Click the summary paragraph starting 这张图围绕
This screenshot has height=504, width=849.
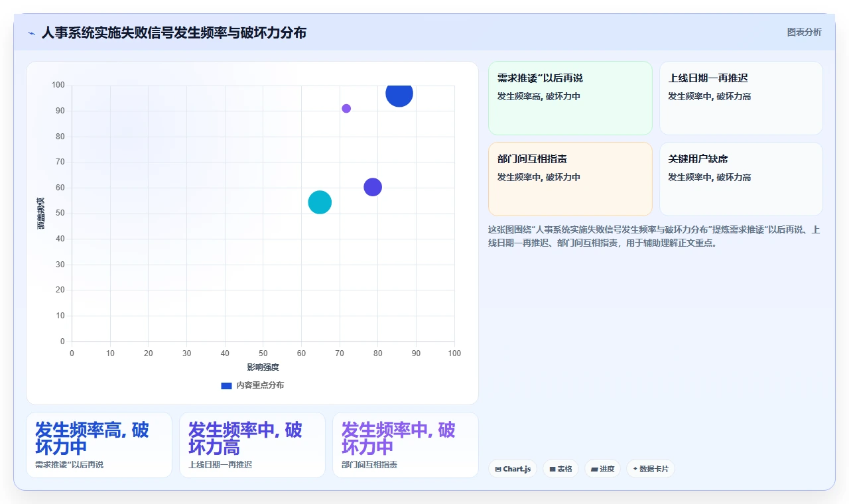pyautogui.click(x=654, y=236)
